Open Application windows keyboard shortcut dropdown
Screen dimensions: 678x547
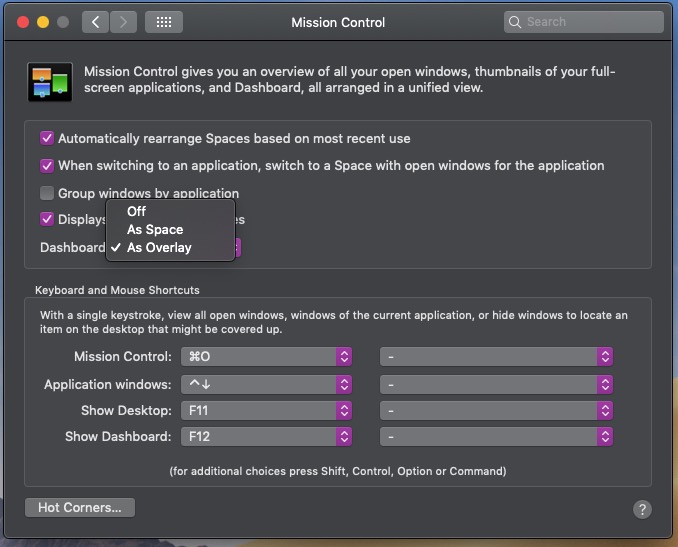[x=266, y=384]
